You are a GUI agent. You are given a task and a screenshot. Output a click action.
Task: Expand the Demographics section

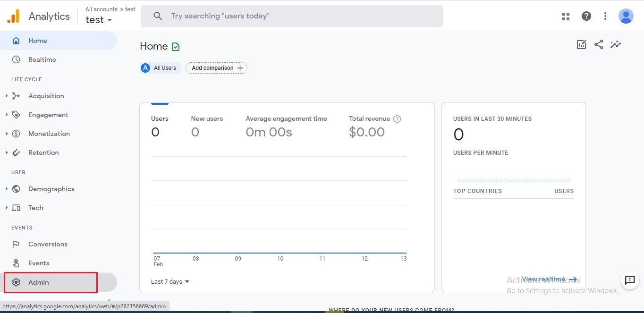51,189
